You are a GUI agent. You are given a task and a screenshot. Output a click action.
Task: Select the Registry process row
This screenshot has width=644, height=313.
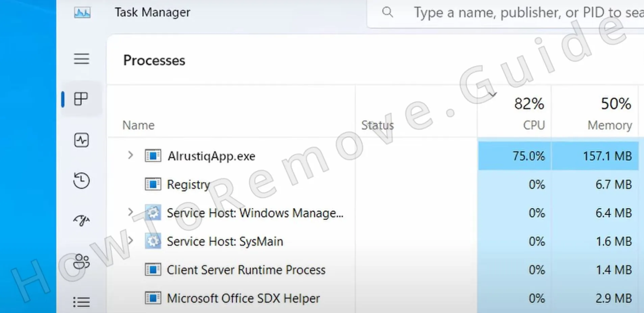pos(373,184)
